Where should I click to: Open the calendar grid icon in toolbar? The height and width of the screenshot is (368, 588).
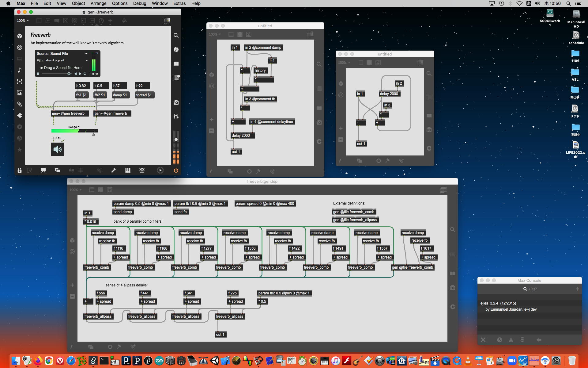(x=167, y=21)
